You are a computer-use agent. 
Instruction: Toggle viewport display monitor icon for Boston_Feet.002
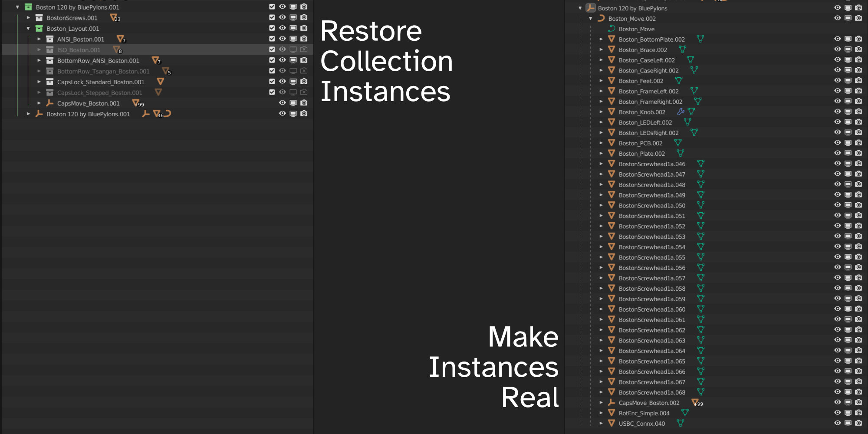point(848,80)
